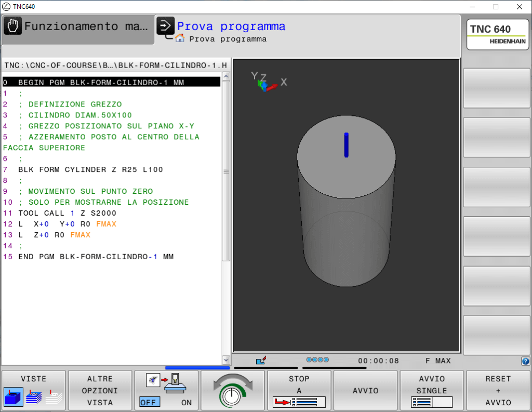Start simulation with AVVIO softkey
The width and height of the screenshot is (532, 412).
pos(365,390)
